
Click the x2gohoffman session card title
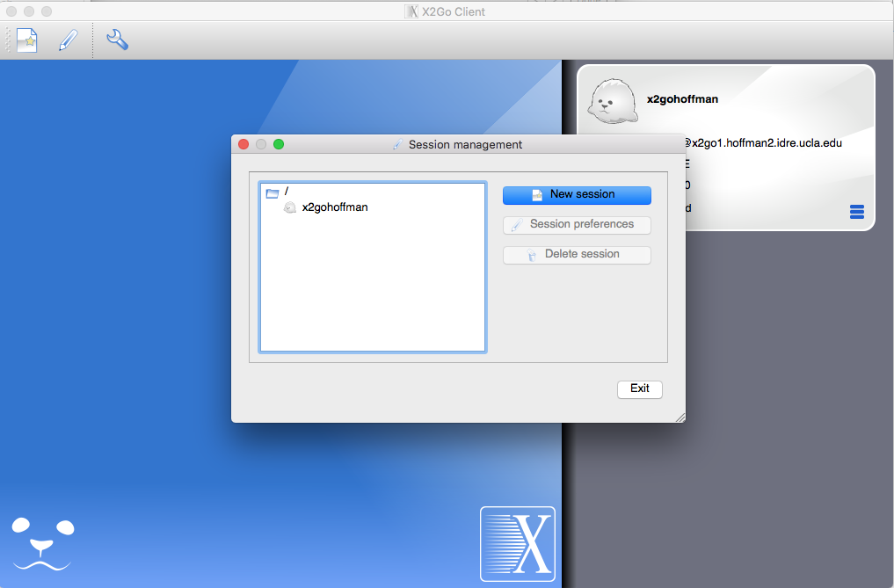coord(682,99)
